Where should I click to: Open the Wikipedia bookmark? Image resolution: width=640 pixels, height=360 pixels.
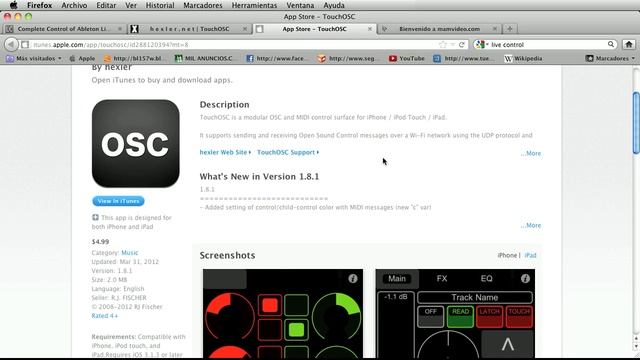coord(523,58)
